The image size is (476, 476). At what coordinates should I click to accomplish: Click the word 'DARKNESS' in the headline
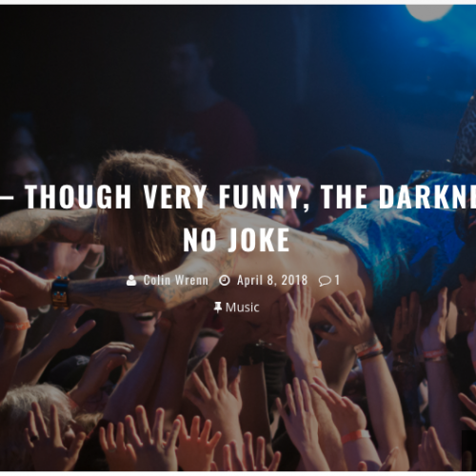point(427,197)
